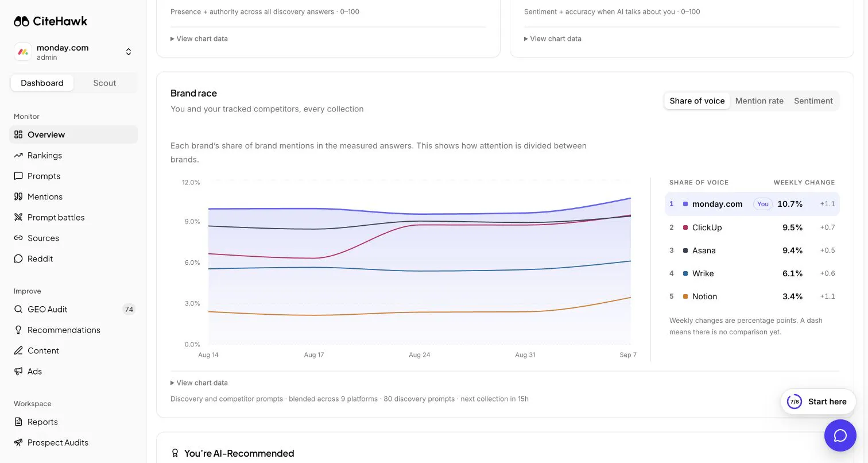Image resolution: width=868 pixels, height=463 pixels.
Task: Select the monday.com row in share of voice
Action: 752,204
